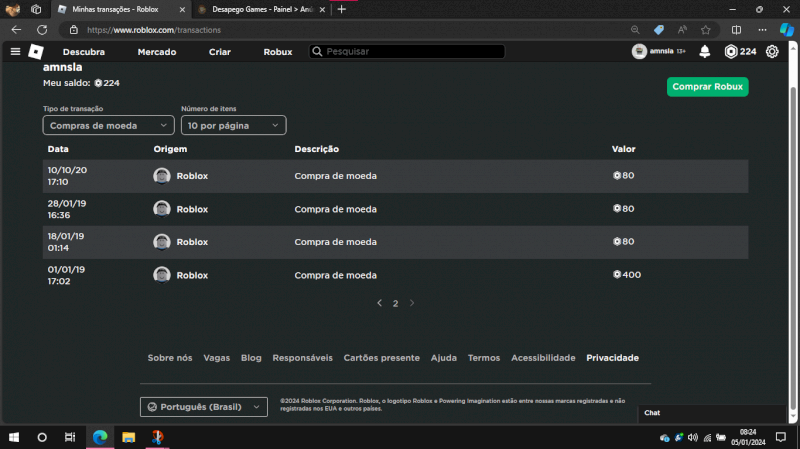Open Microsoft Edge from the taskbar

click(99, 437)
